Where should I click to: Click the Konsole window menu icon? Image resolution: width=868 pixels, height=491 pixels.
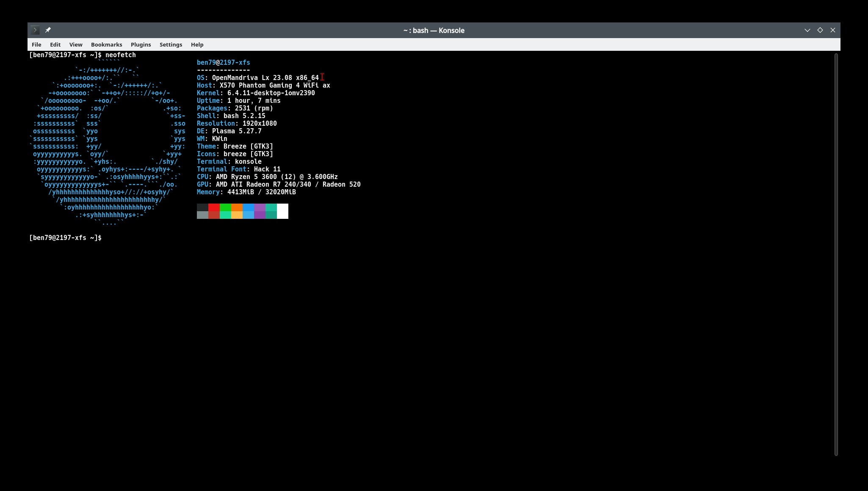[35, 30]
